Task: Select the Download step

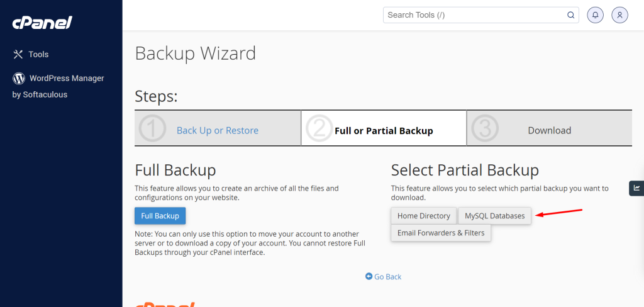Action: [x=549, y=130]
